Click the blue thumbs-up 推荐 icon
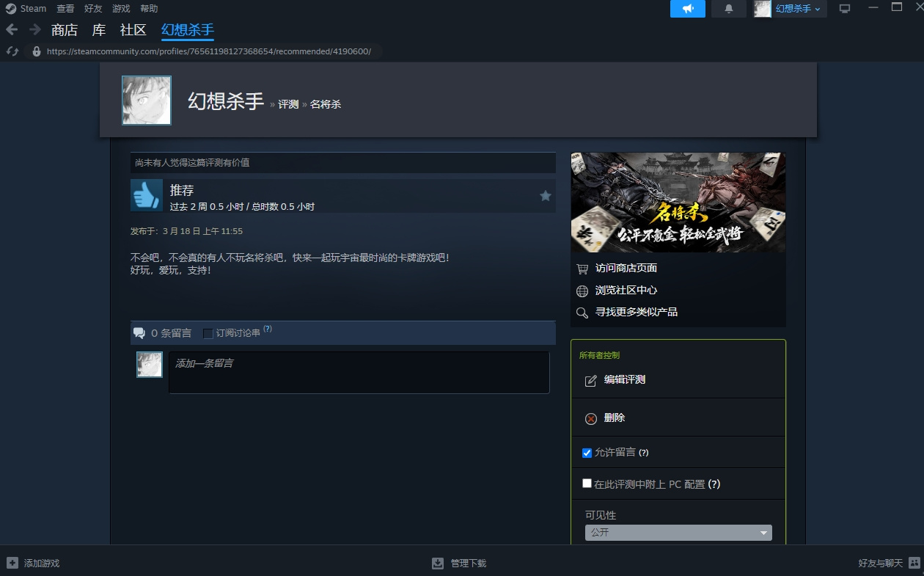The width and height of the screenshot is (924, 576). tap(147, 195)
